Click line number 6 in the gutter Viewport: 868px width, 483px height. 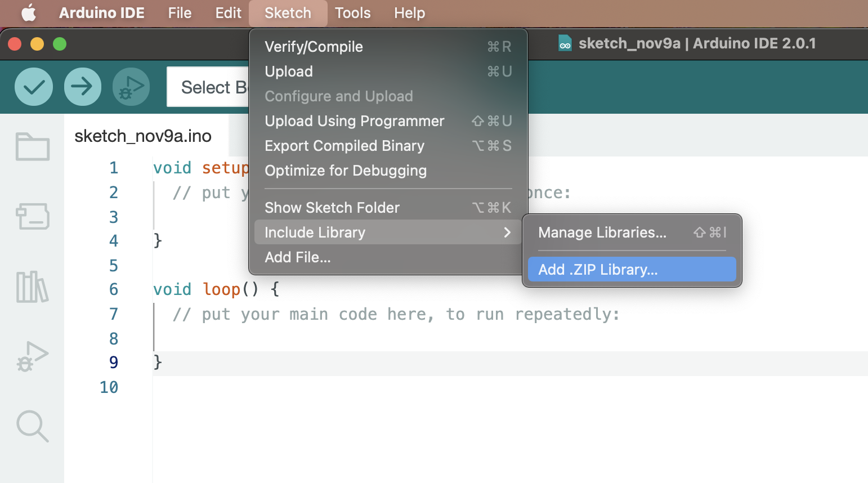(114, 289)
